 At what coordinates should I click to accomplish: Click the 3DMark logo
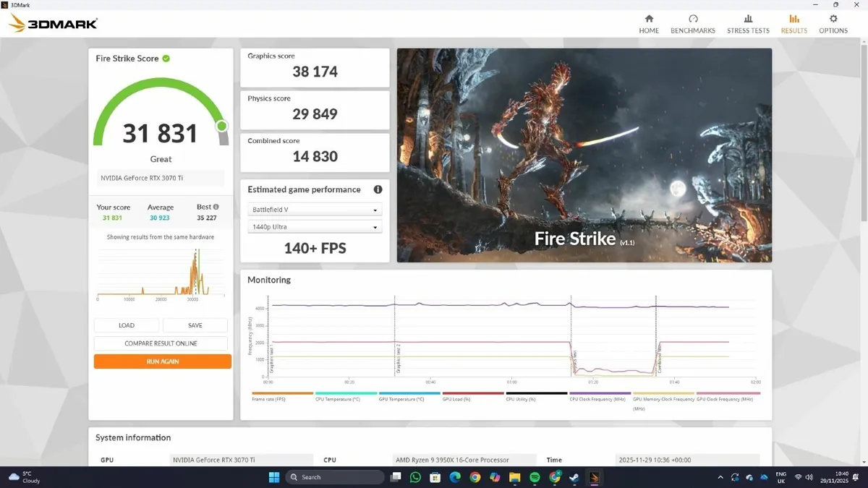51,22
